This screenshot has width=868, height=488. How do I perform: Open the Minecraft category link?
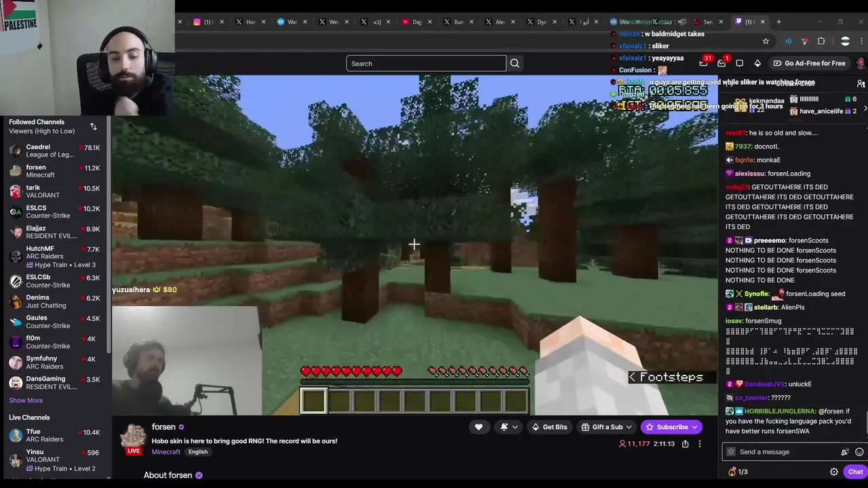166,452
